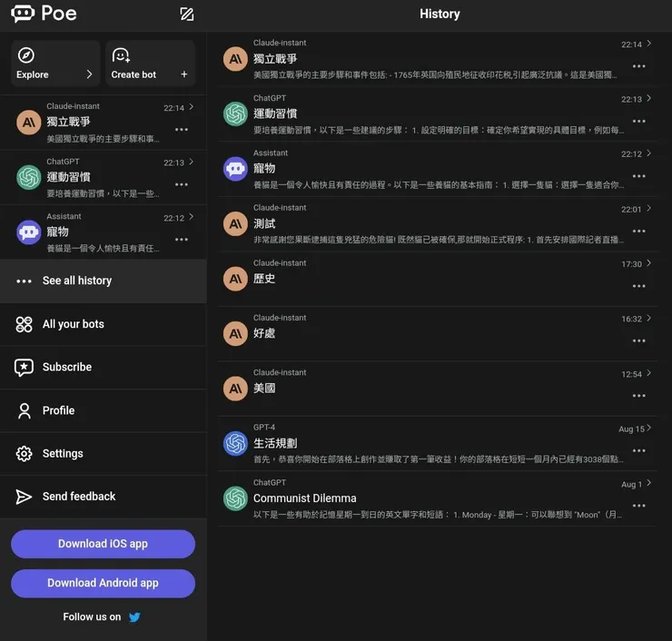Open sidebar 寵物 Assistant avatar
Viewport: 672px width, 641px height.
[29, 232]
